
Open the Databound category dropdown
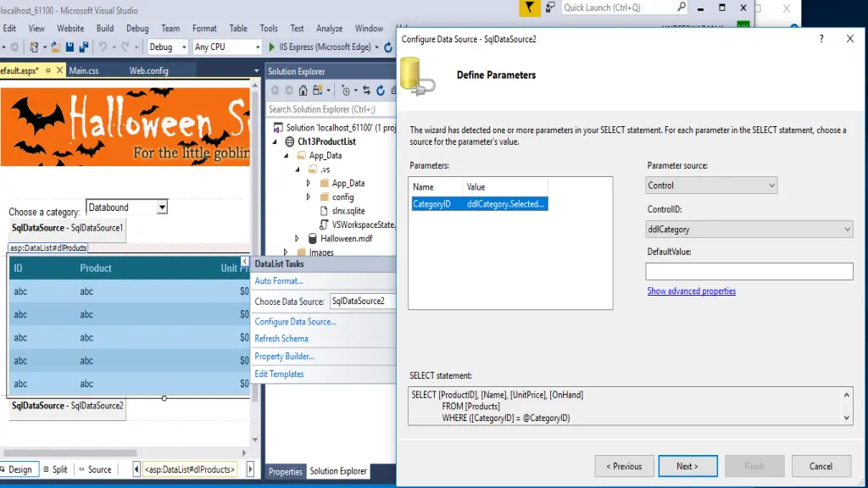[x=162, y=208]
